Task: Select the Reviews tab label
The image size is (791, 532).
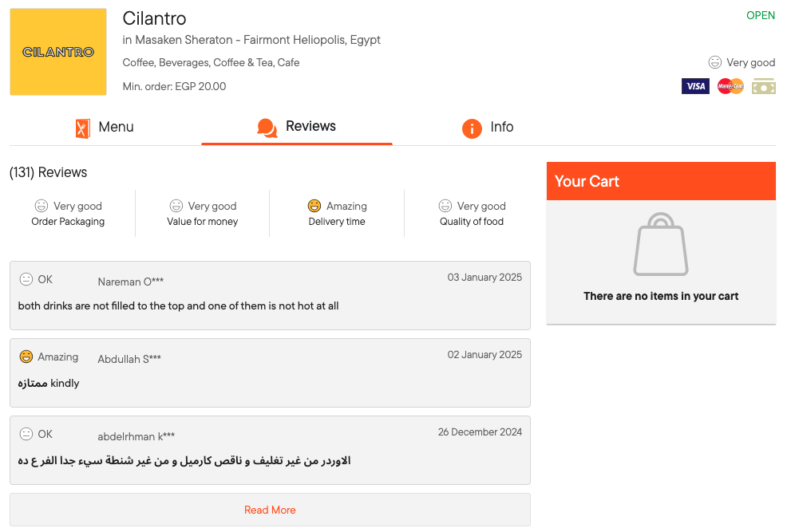Action: tap(310, 126)
